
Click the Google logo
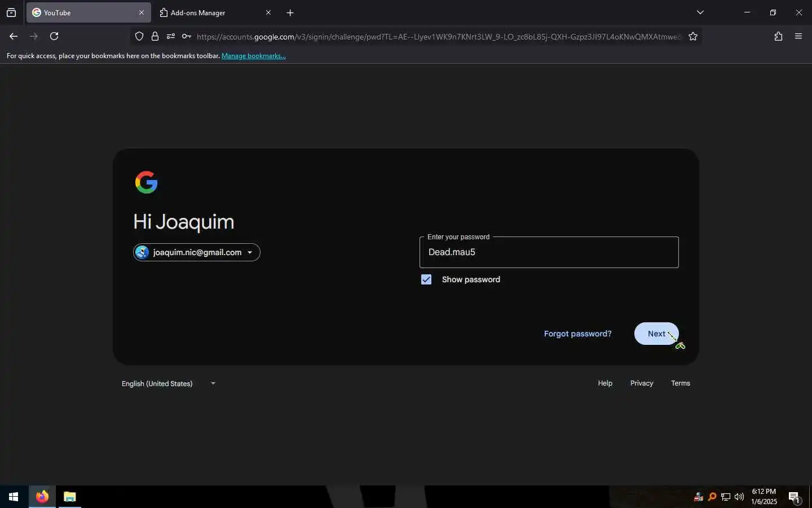tap(147, 182)
